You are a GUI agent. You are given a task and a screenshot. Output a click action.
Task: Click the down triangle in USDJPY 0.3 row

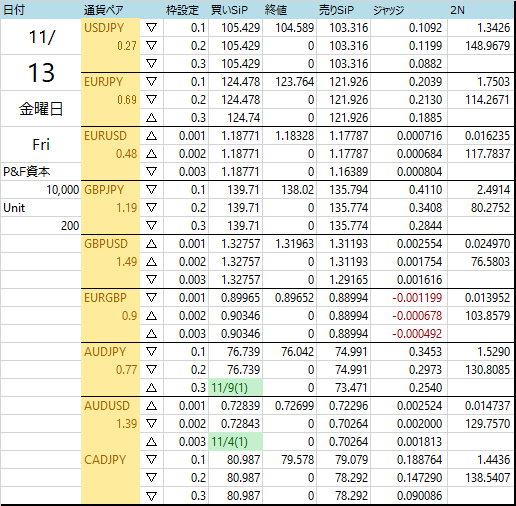tap(151, 64)
